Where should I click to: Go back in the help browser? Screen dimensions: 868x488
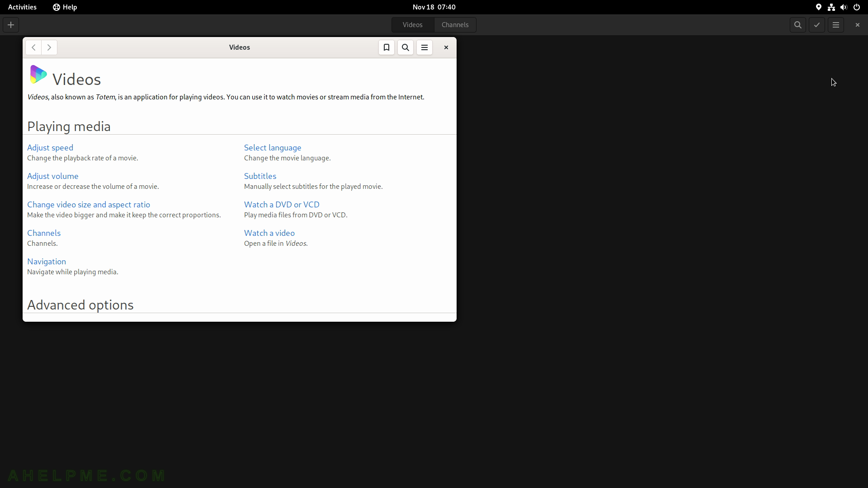(33, 47)
